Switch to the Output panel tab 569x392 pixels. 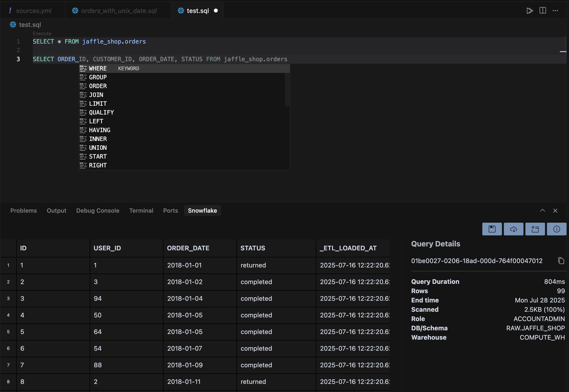[x=57, y=210]
